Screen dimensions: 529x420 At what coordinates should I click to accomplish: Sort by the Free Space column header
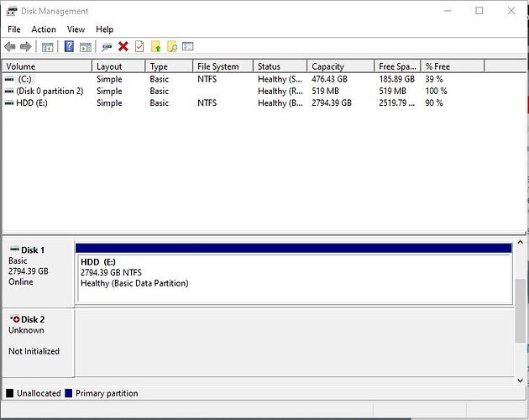click(397, 66)
